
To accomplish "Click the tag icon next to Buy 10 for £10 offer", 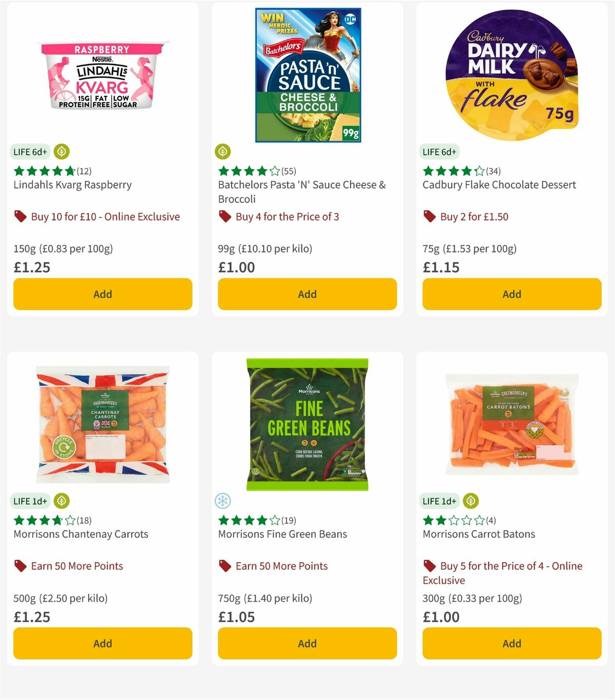I will pos(19,216).
